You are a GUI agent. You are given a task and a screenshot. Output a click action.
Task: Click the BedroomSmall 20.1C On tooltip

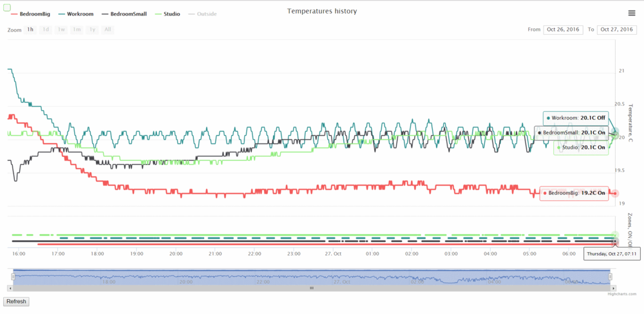[x=571, y=133]
